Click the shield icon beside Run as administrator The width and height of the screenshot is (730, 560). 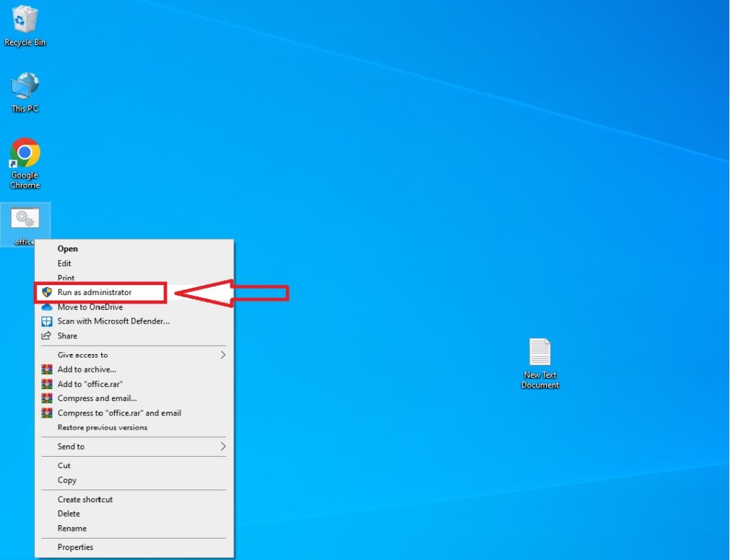(46, 292)
